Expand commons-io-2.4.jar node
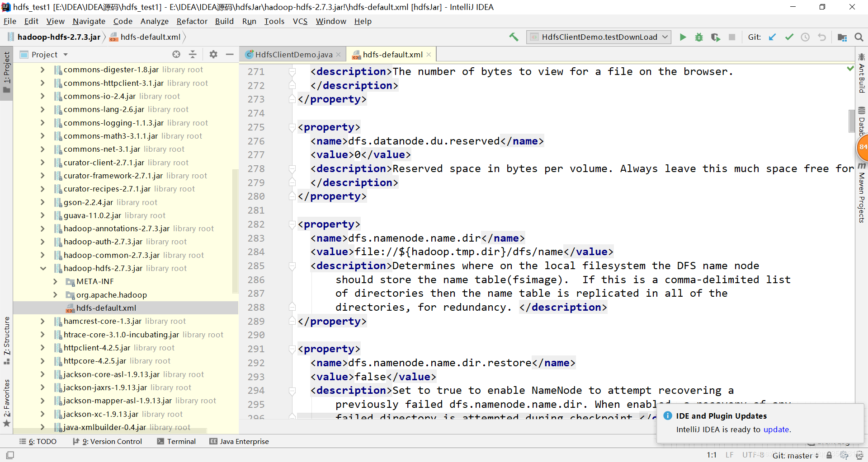The width and height of the screenshot is (868, 462). pos(42,96)
